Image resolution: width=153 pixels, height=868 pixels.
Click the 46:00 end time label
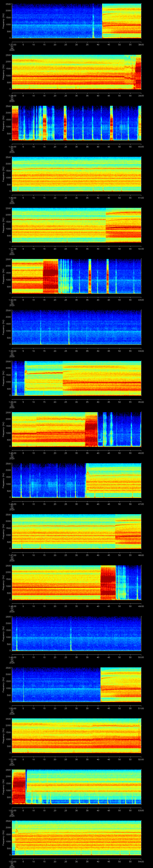coord(141,453)
